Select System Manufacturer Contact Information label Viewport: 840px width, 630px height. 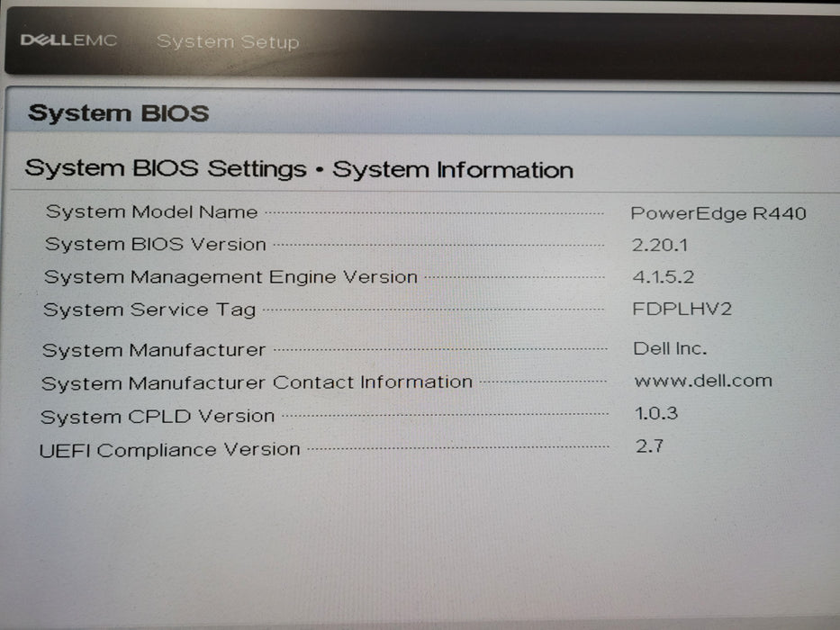coord(257,383)
